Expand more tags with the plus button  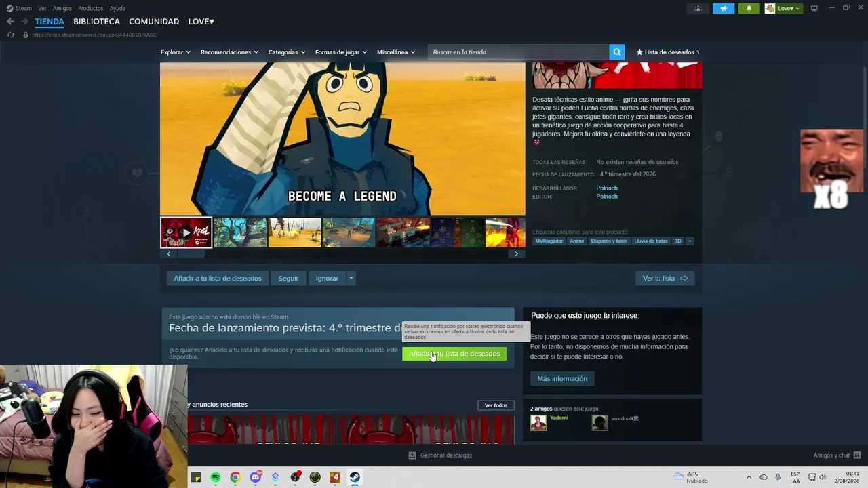(690, 241)
